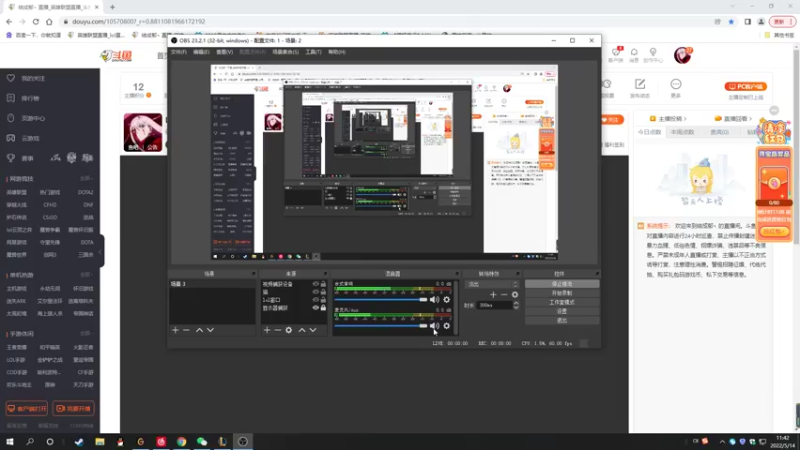The width and height of the screenshot is (800, 450).
Task: Open OBS Help menu (帮助)
Action: [x=337, y=52]
